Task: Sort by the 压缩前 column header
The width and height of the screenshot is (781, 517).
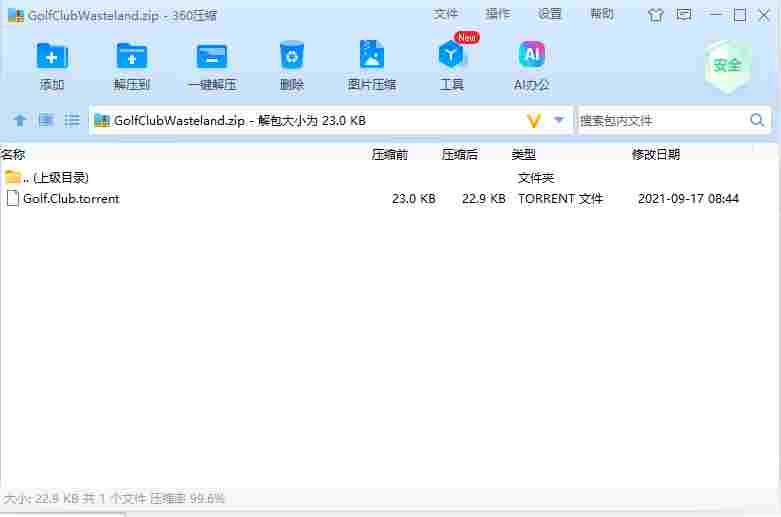Action: tap(390, 154)
